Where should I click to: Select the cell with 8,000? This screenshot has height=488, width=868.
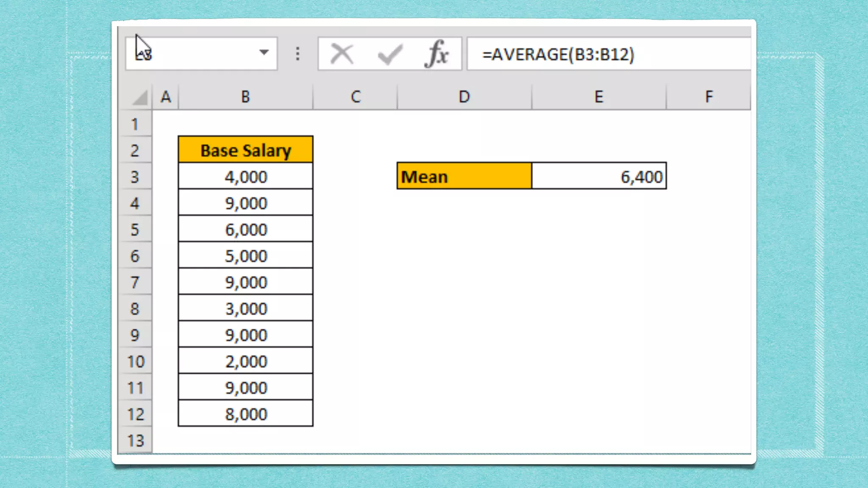pyautogui.click(x=245, y=414)
